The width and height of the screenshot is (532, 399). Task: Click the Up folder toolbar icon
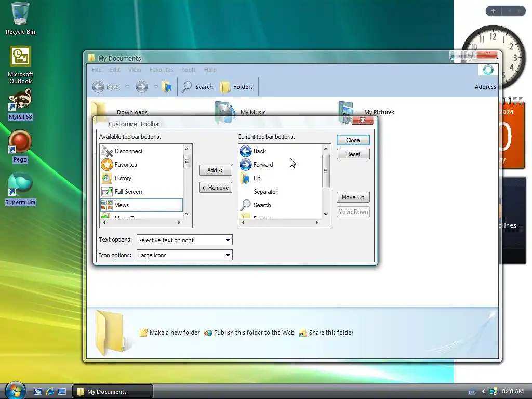[x=167, y=87]
